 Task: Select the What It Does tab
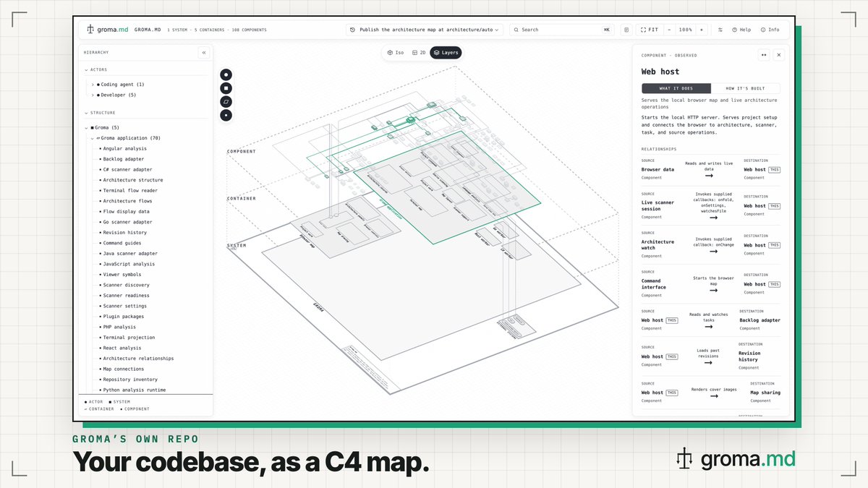676,88
